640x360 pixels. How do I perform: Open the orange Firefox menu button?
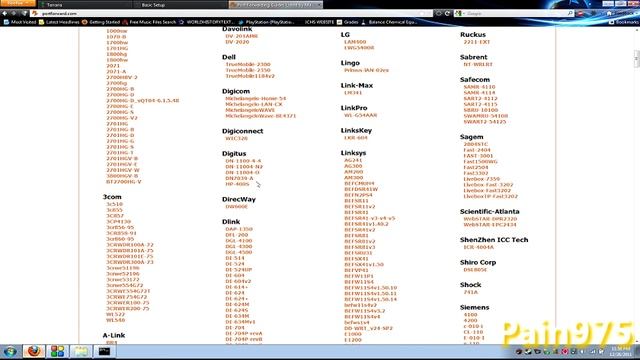pyautogui.click(x=18, y=3)
